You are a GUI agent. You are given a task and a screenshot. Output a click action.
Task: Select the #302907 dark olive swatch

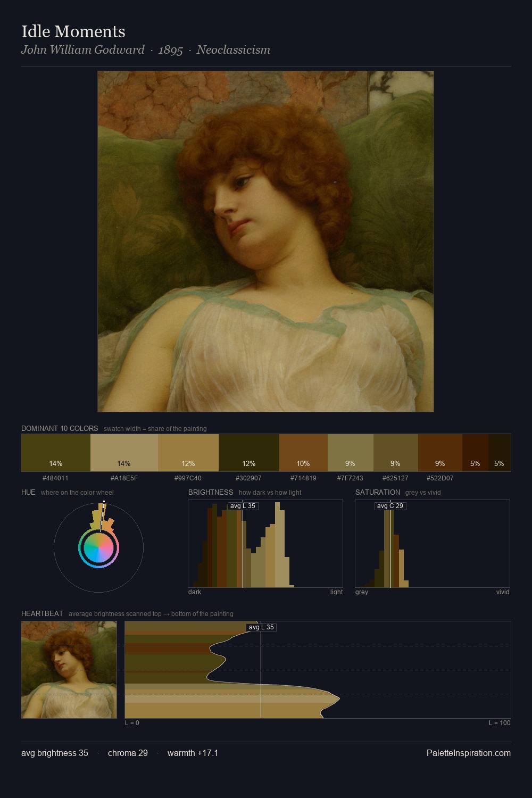coord(249,453)
